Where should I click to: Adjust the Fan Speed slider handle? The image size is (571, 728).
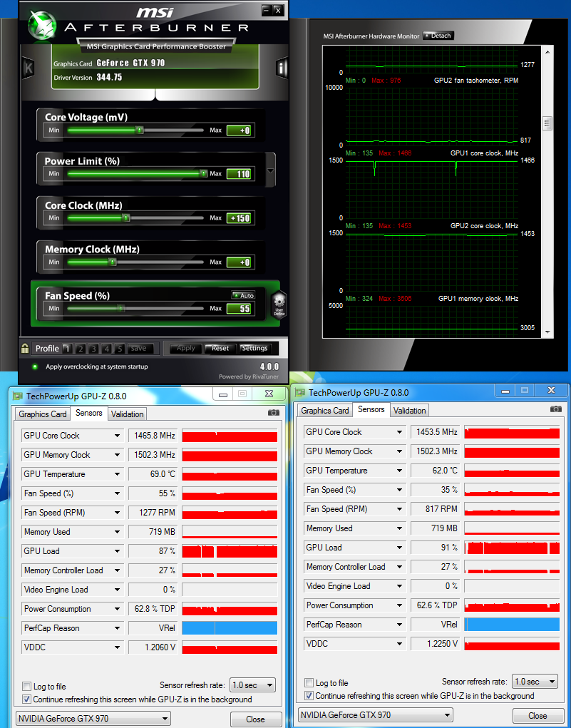[x=120, y=308]
